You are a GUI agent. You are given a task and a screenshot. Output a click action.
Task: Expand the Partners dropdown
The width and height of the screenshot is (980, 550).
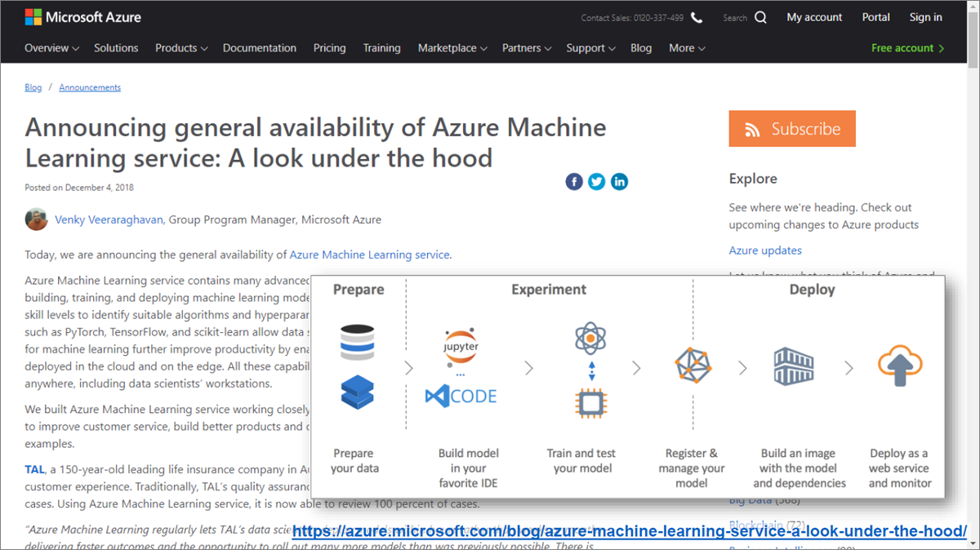(527, 48)
